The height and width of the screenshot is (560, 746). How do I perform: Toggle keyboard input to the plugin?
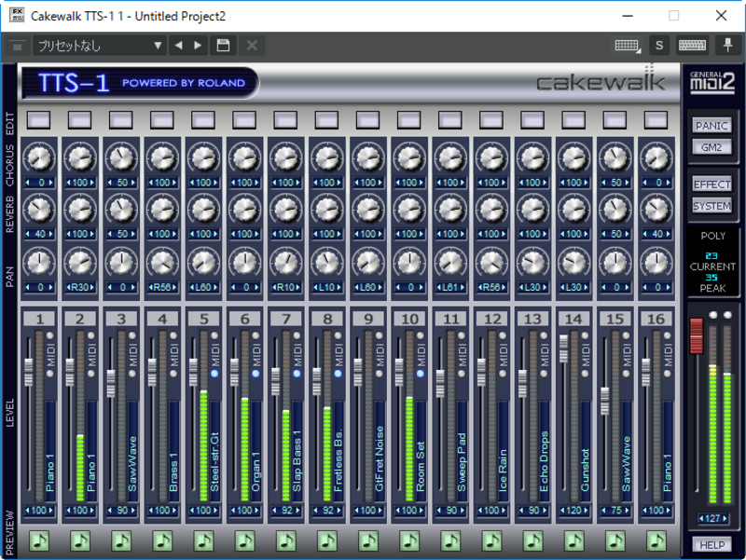tap(692, 46)
